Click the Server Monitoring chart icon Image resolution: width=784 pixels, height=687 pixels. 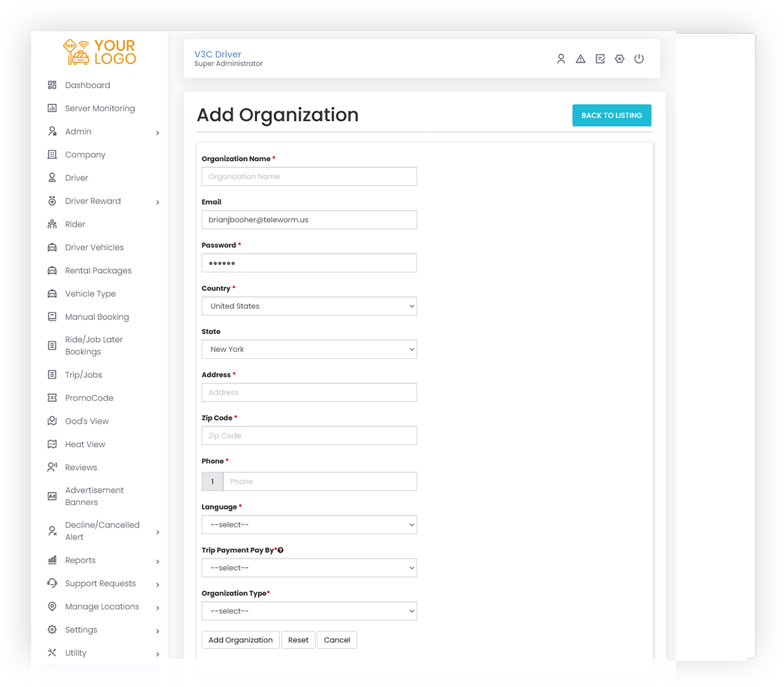point(52,108)
